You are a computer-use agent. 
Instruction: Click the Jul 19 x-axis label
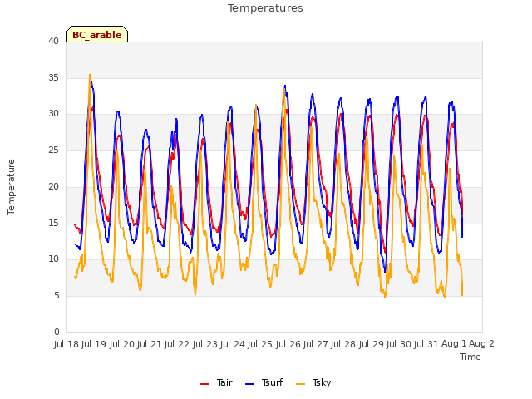coord(94,344)
